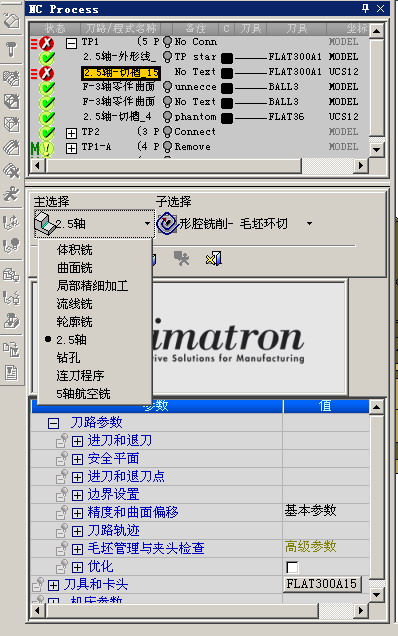The width and height of the screenshot is (398, 636).
Task: Click the red X status icon for 2.5轴-切槽_15
Action: [47, 73]
